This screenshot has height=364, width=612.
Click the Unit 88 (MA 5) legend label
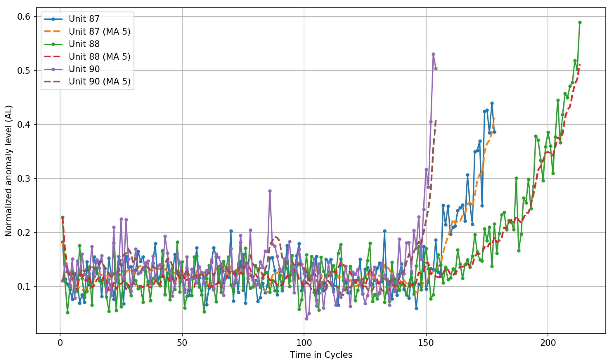(99, 56)
